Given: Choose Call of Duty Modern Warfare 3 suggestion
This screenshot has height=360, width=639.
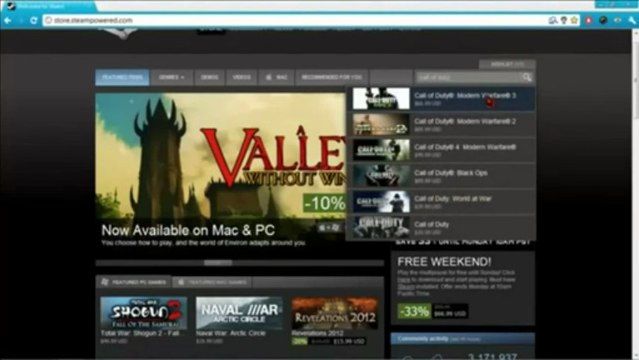Looking at the screenshot, I should 441,99.
